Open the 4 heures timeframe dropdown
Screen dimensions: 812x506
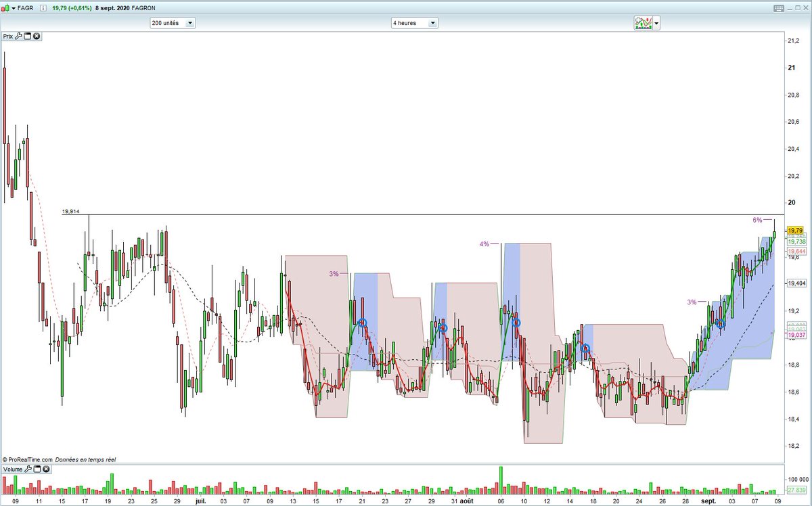(415, 22)
